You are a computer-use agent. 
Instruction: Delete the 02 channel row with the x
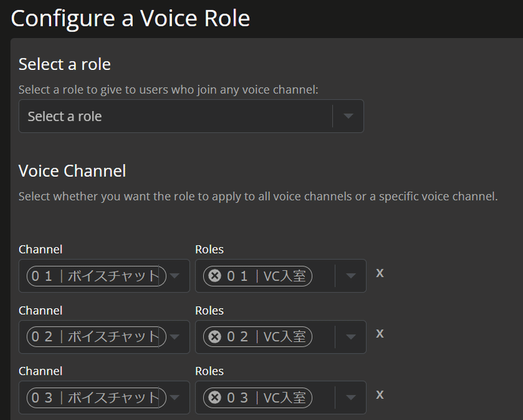(380, 334)
